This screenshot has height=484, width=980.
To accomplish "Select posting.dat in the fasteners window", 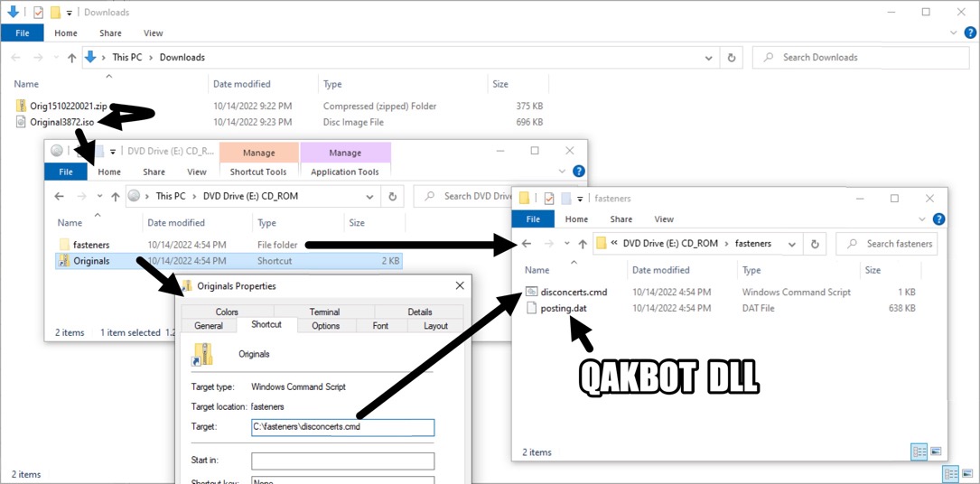I will coord(563,308).
